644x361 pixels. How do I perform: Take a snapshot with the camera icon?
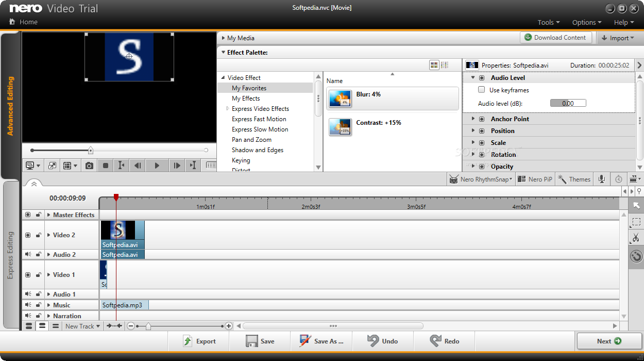pyautogui.click(x=89, y=166)
